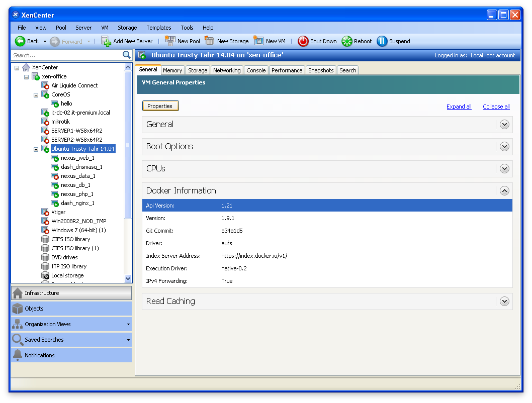
Task: Collapse the Ubuntu Trusty Tahr tree node
Action: pyautogui.click(x=36, y=149)
